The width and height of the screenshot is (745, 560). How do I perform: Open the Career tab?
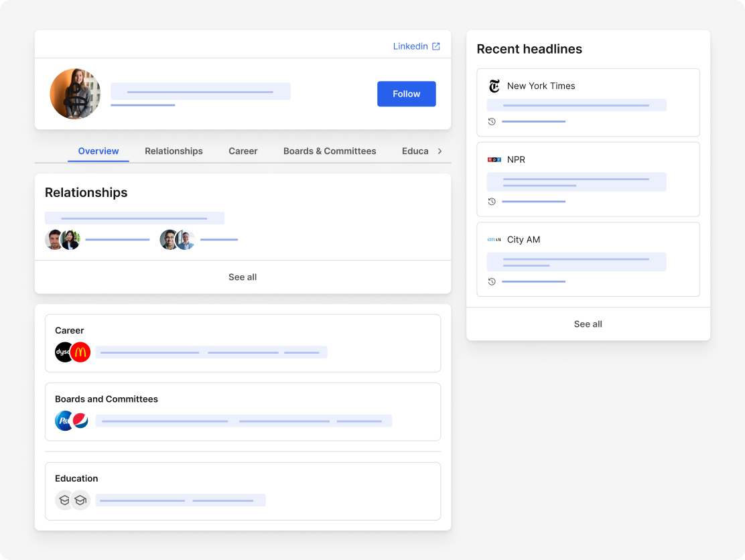click(243, 151)
